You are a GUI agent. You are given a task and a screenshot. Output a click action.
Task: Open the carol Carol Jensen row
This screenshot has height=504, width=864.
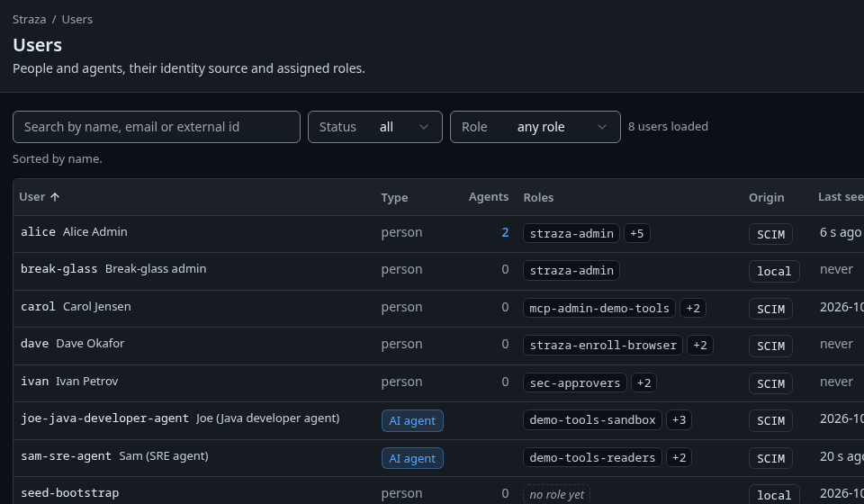tap(438, 309)
